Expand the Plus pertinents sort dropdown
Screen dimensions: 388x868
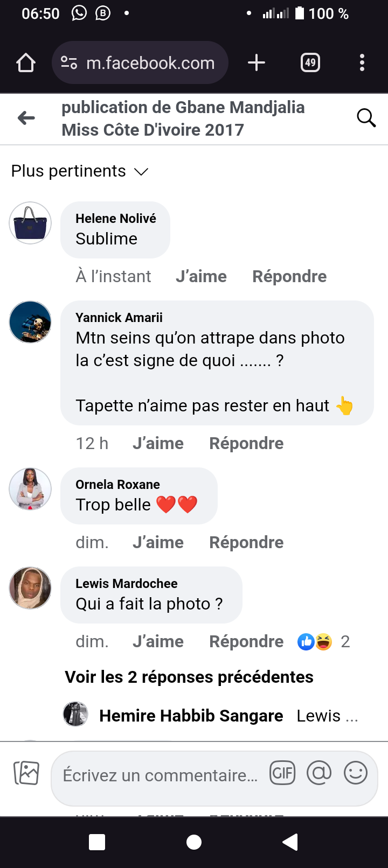point(80,171)
